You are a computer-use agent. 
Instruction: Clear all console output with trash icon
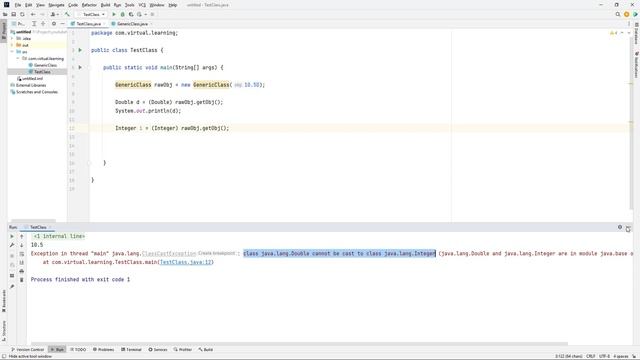point(22,280)
